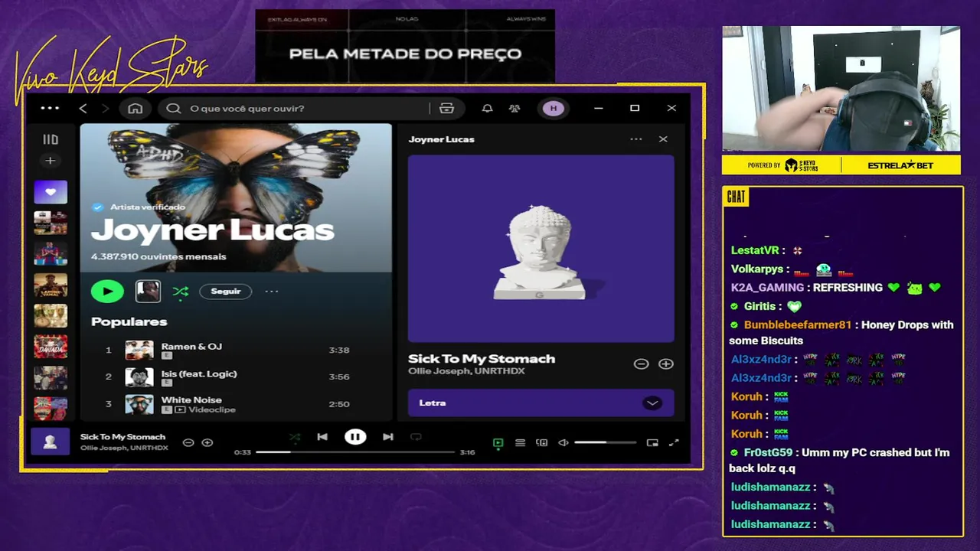Open more options beside Seguir
Image resolution: width=980 pixels, height=551 pixels.
coord(272,292)
